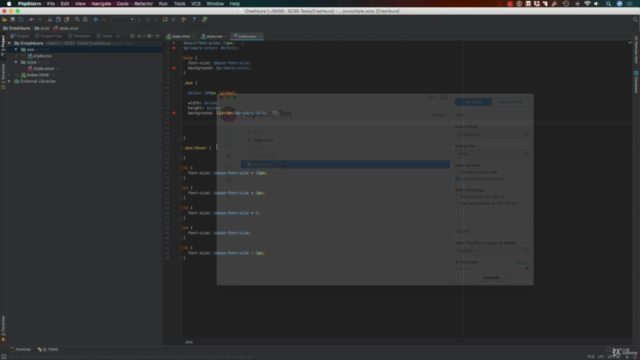The width and height of the screenshot is (640, 360).
Task: Click the .box breadcrumb below the editor
Action: pyautogui.click(x=189, y=342)
